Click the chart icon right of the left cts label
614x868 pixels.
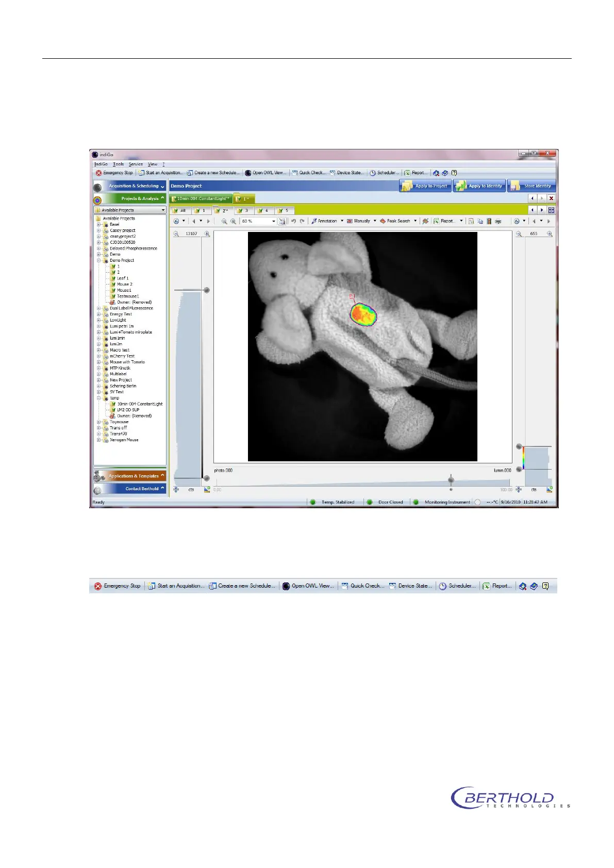click(x=207, y=490)
